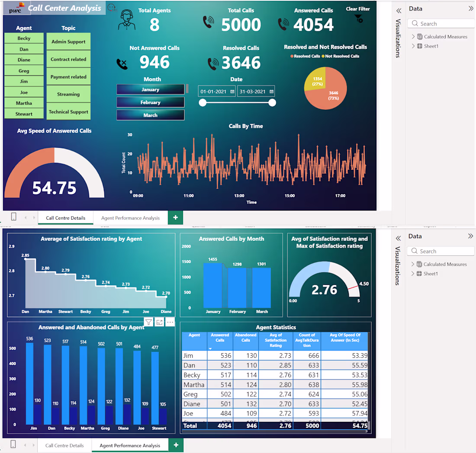Expand Calculated Measures in the Data pane beside Agent Statistics
This screenshot has width=476, height=453.
click(x=412, y=264)
